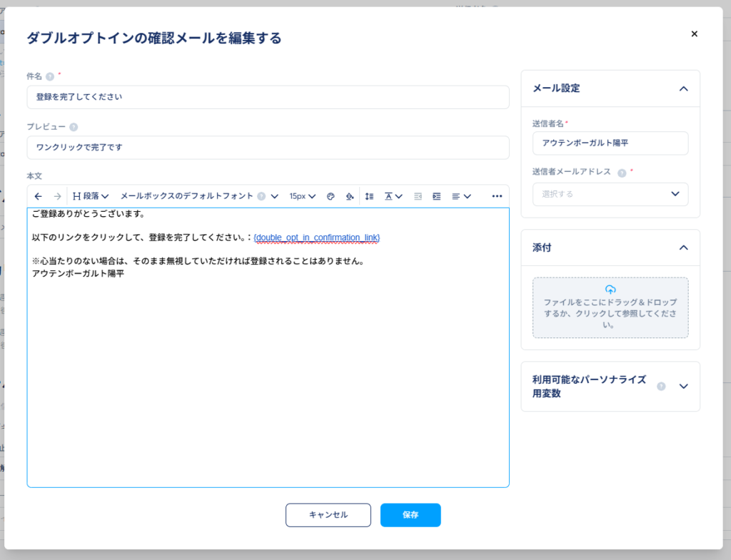Image resolution: width=731 pixels, height=560 pixels.
Task: Click the background fill color icon
Action: [349, 196]
